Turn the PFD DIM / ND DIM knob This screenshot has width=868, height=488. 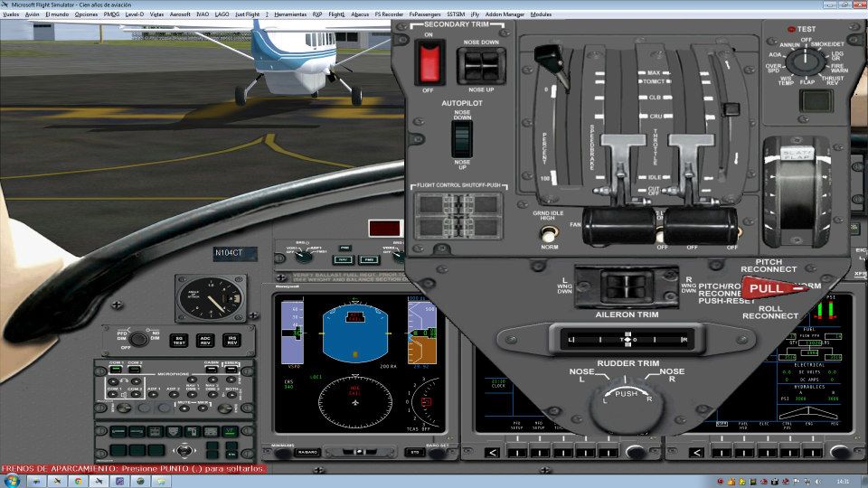[137, 339]
